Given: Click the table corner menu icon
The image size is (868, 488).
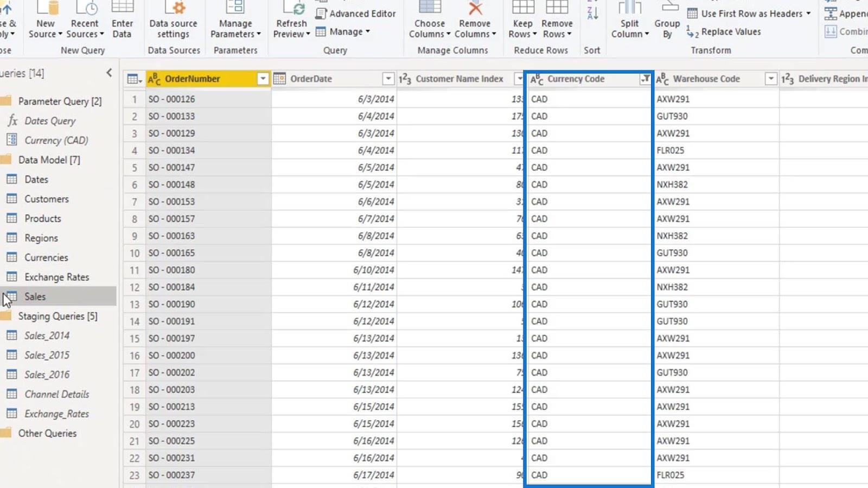Looking at the screenshot, I should coord(134,79).
